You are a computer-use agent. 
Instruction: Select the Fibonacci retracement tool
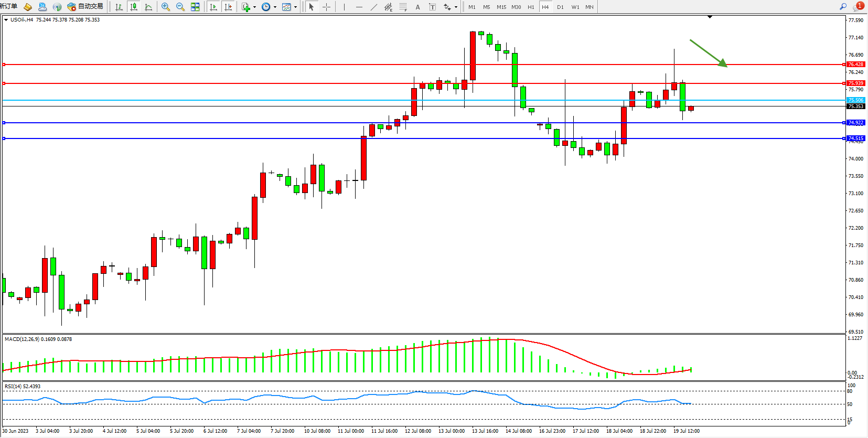tap(403, 7)
